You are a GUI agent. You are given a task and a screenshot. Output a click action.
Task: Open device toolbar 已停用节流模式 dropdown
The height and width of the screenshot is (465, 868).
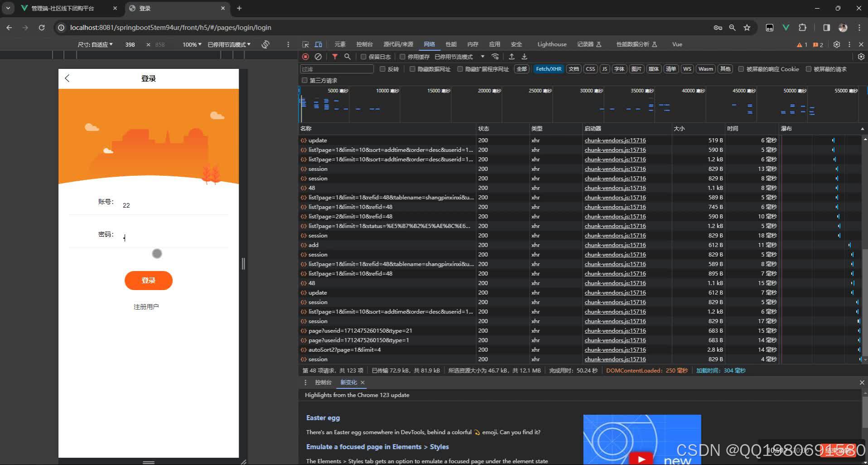(229, 44)
